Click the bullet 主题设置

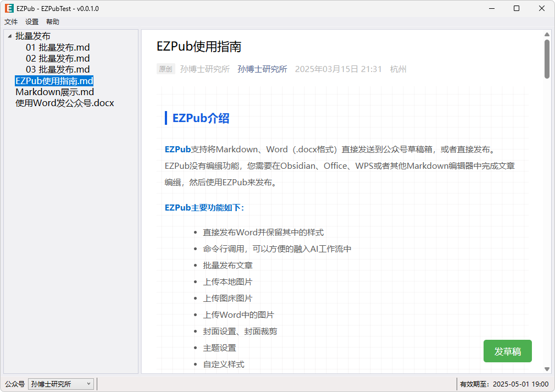click(x=219, y=347)
